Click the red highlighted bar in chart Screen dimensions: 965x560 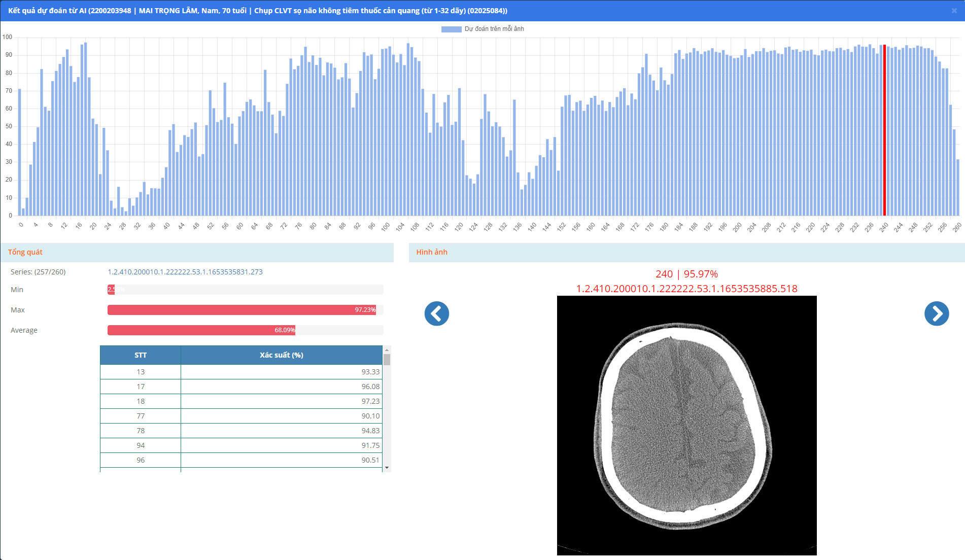pyautogui.click(x=884, y=130)
